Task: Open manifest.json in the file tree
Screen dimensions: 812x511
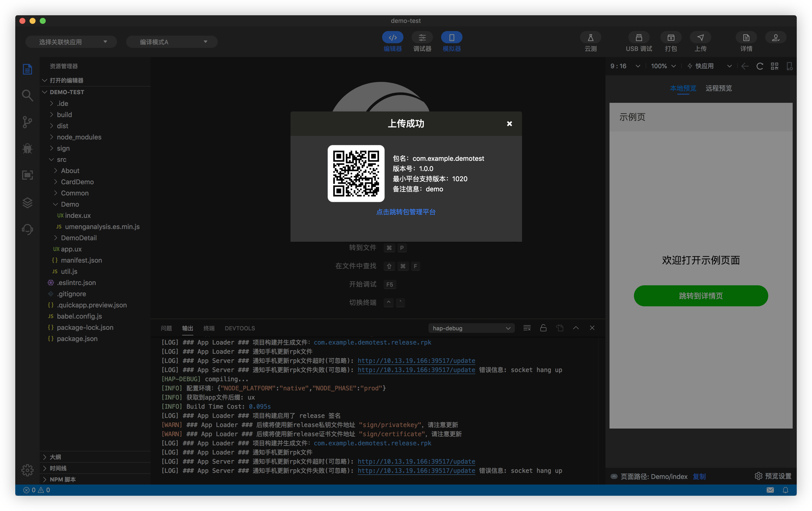Action: click(x=81, y=260)
